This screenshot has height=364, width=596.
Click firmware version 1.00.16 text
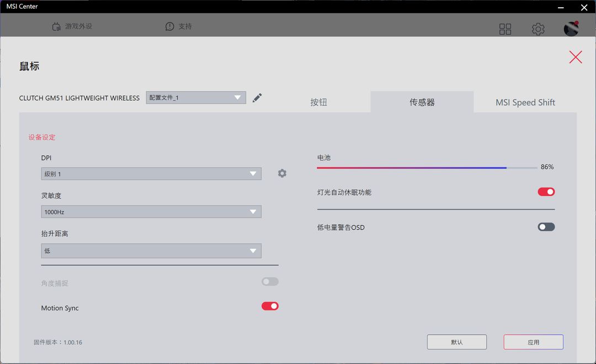(58, 342)
